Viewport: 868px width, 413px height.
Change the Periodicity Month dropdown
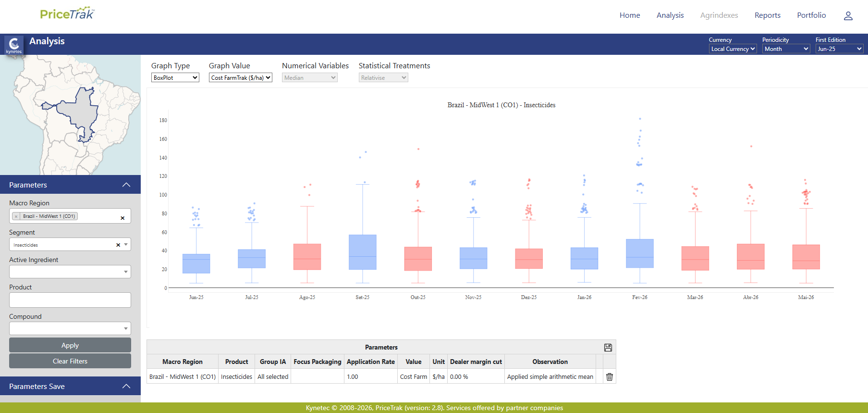tap(786, 49)
